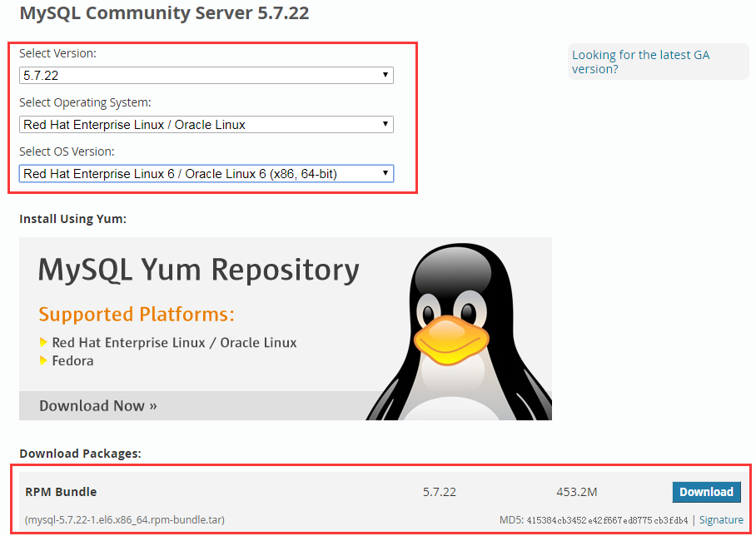756x536 pixels.
Task: Open the Select OS Version combo box
Action: pos(206,174)
